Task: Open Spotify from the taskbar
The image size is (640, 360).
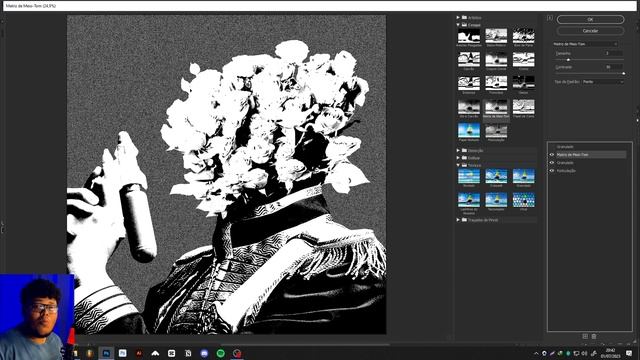Action: [x=220, y=353]
